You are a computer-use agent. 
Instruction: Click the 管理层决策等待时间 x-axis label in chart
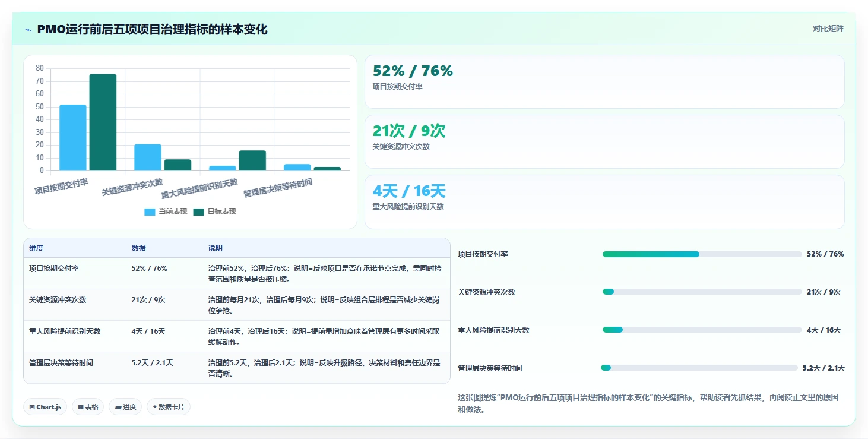pos(278,188)
